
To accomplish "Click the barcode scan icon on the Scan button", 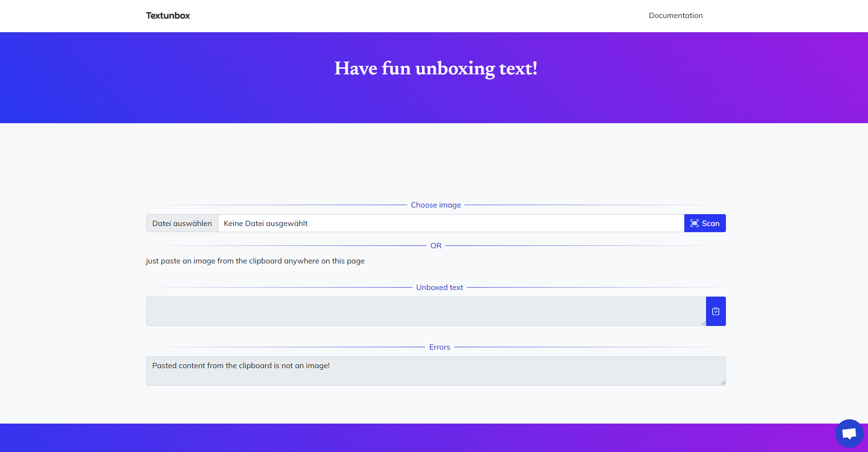I will (x=694, y=223).
